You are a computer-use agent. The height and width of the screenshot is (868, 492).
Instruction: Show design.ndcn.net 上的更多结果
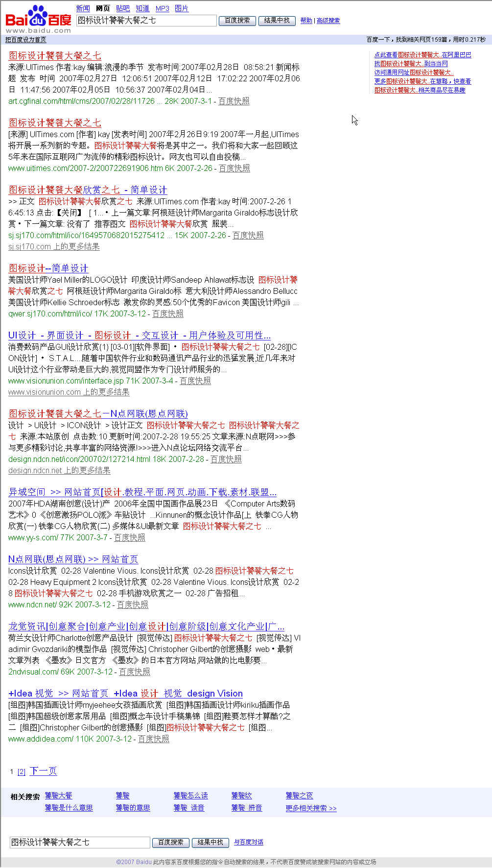point(59,470)
